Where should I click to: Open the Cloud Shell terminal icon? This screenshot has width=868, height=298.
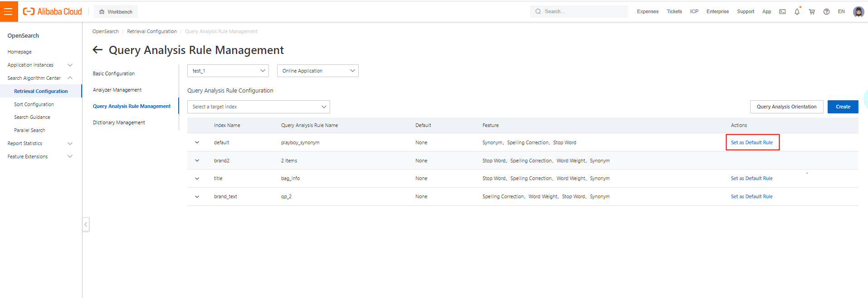[x=782, y=12]
